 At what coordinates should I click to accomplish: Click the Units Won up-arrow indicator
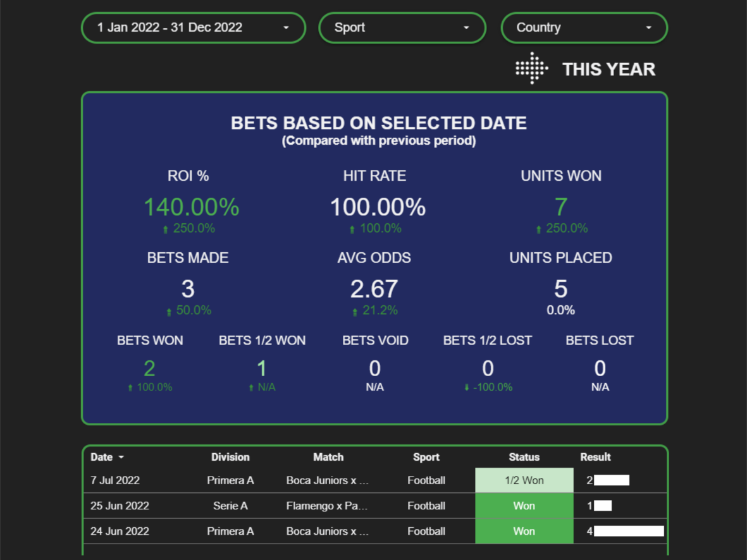[x=539, y=229]
